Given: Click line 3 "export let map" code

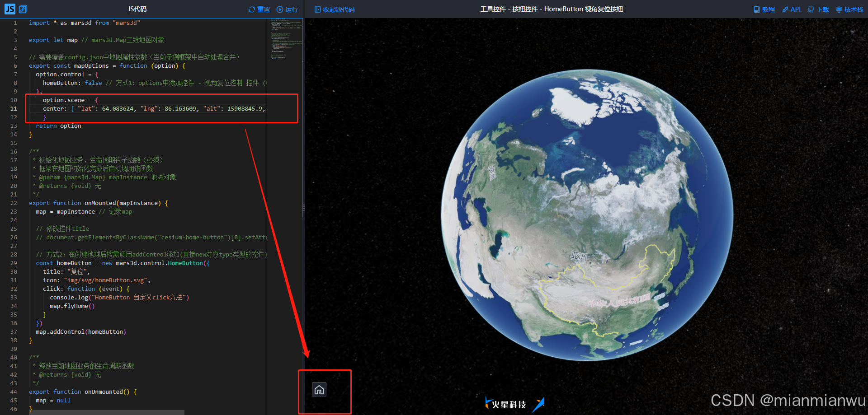Looking at the screenshot, I should tap(53, 40).
